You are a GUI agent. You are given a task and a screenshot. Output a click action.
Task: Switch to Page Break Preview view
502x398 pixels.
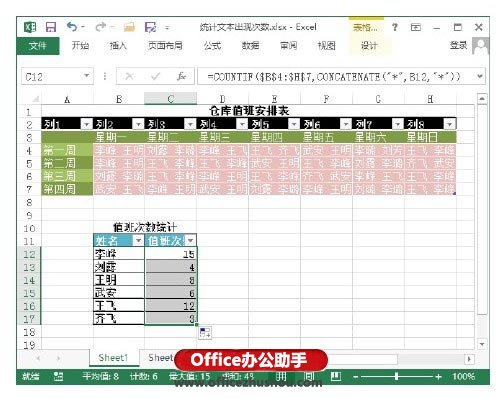pos(336,377)
